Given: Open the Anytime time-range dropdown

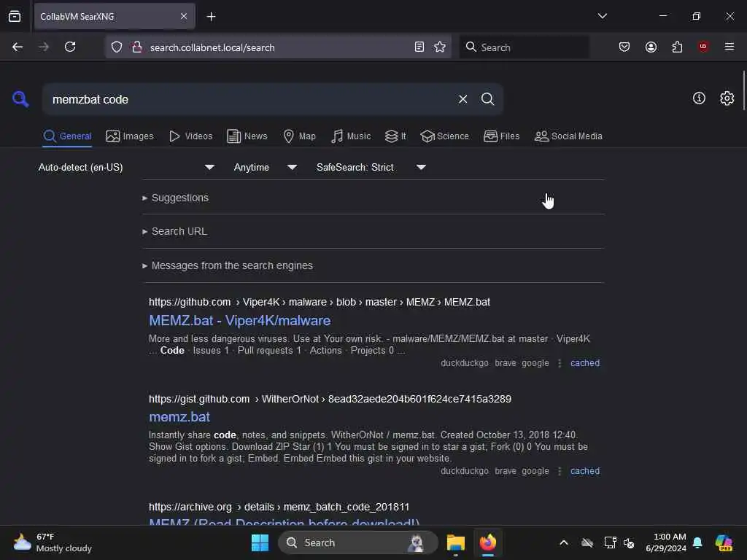Looking at the screenshot, I should (266, 167).
